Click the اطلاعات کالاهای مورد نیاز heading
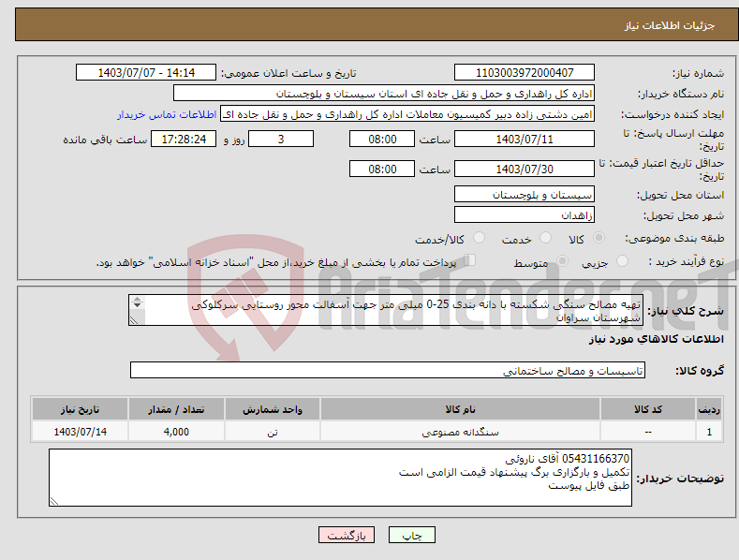The width and height of the screenshot is (739, 560). coord(656,339)
